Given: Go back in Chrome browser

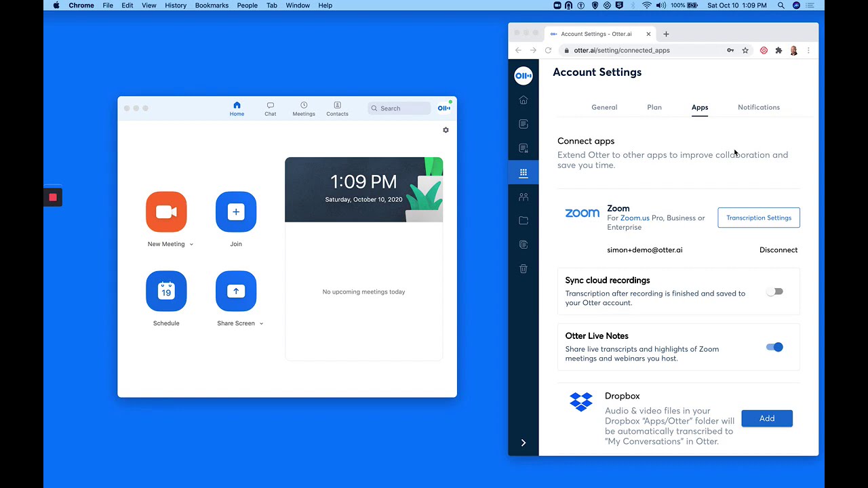Looking at the screenshot, I should point(518,50).
